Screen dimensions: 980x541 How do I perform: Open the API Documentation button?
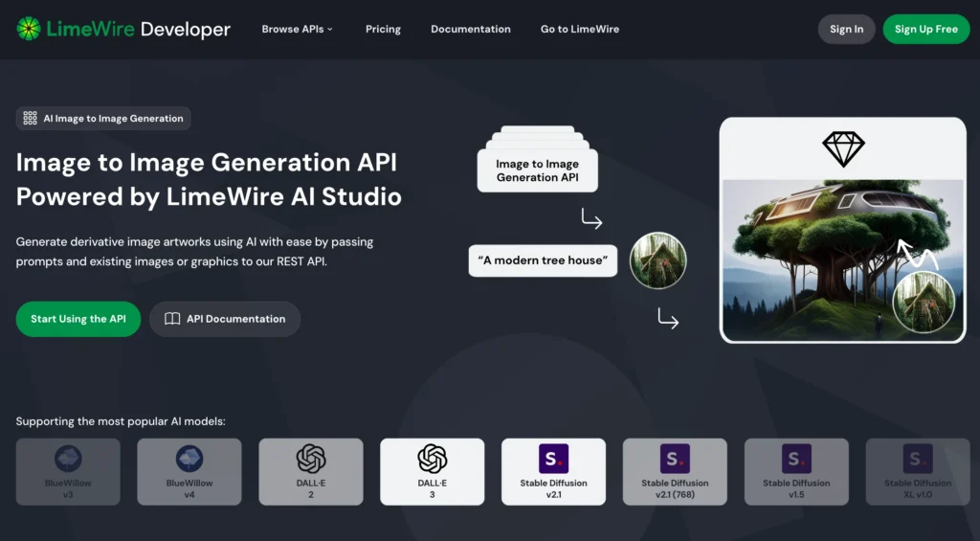click(225, 319)
